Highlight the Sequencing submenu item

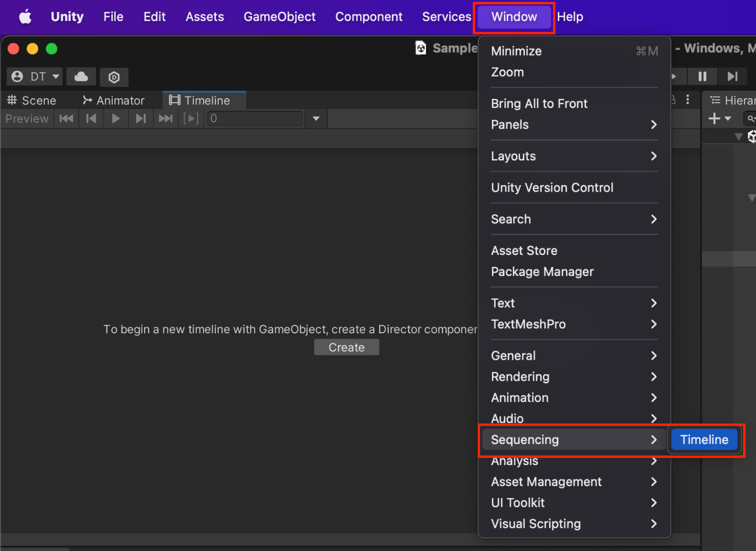[575, 440]
